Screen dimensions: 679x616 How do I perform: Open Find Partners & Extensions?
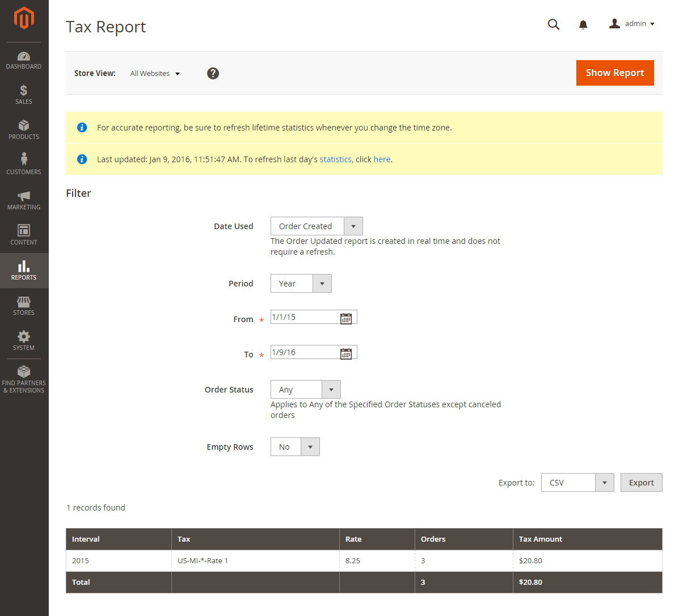click(x=24, y=379)
